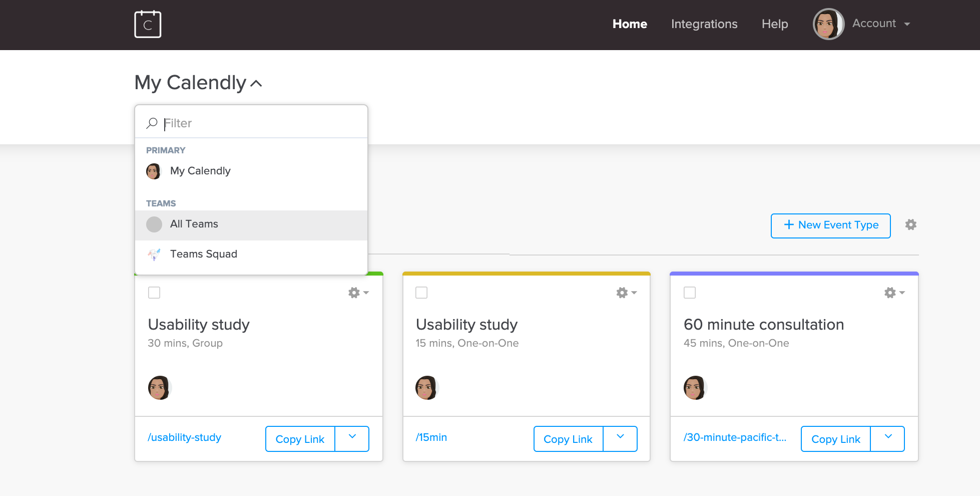
Task: Open the global event settings gear icon
Action: [911, 225]
